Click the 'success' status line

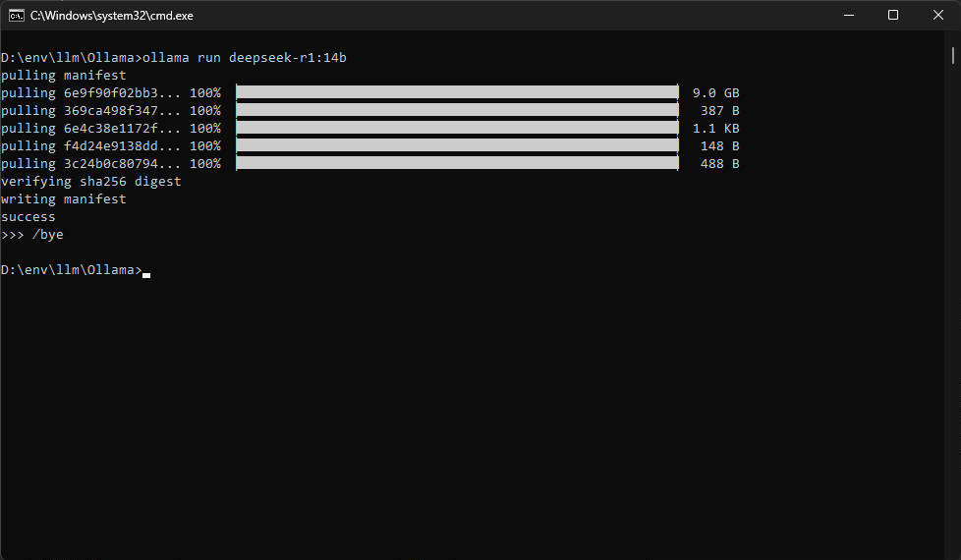click(x=28, y=217)
